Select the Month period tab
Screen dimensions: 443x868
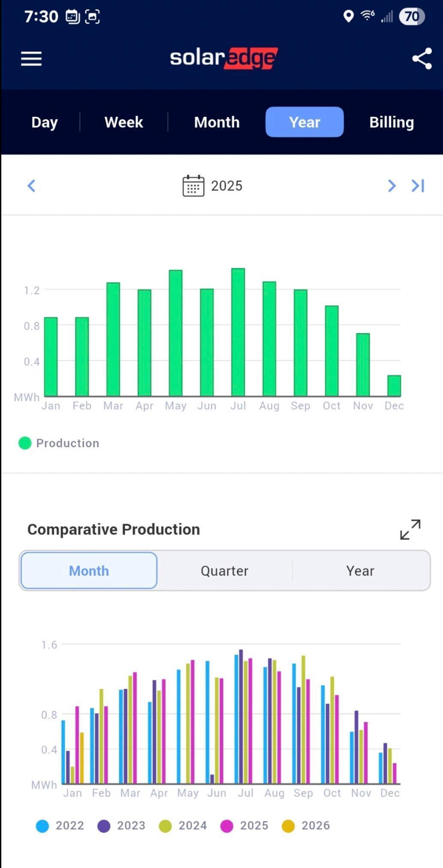(217, 122)
